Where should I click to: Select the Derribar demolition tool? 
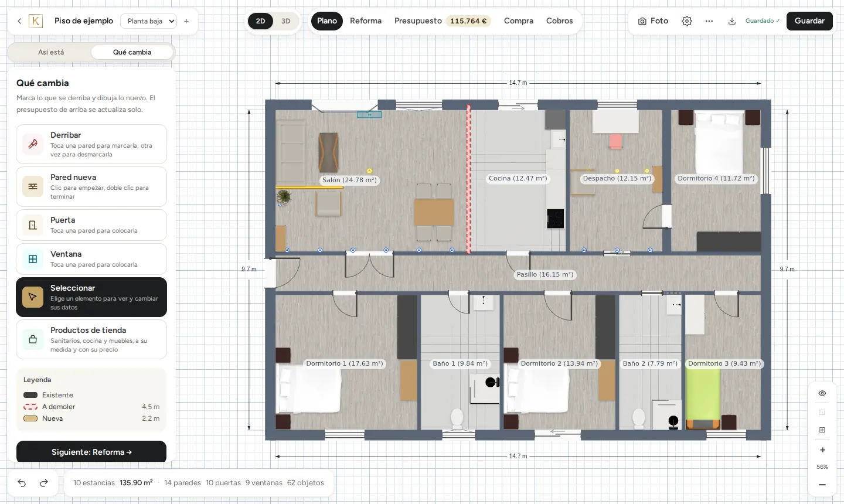click(x=91, y=144)
